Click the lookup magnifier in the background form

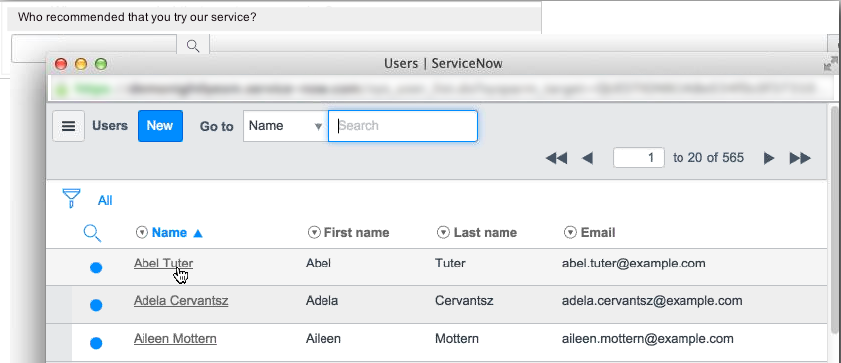tap(193, 46)
